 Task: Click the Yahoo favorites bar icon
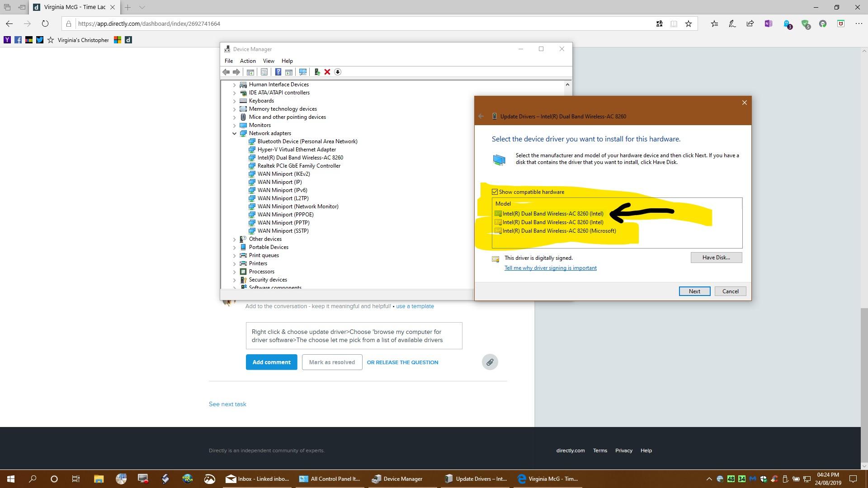click(x=7, y=40)
